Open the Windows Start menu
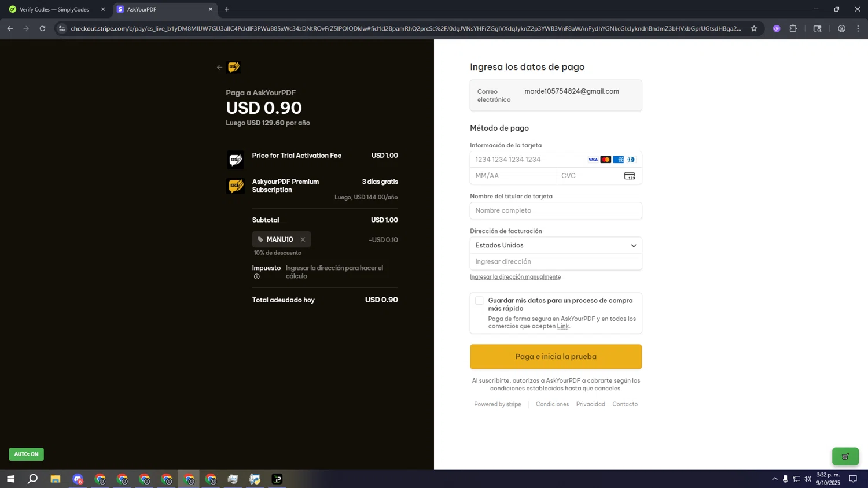The height and width of the screenshot is (488, 868). (x=10, y=479)
